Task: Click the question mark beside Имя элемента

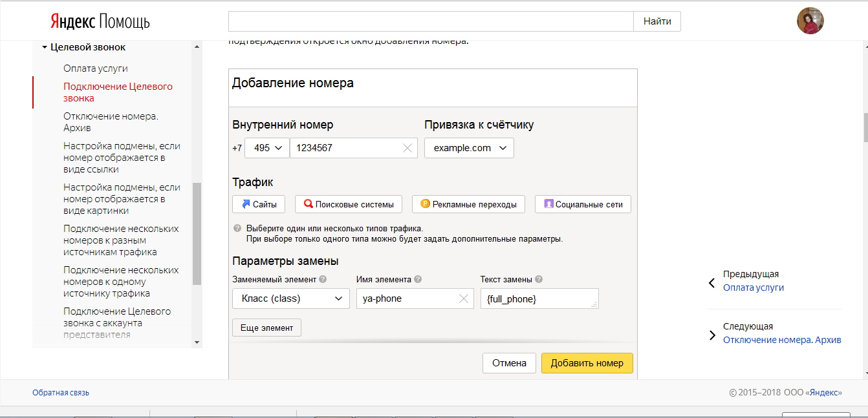Action: (x=418, y=278)
